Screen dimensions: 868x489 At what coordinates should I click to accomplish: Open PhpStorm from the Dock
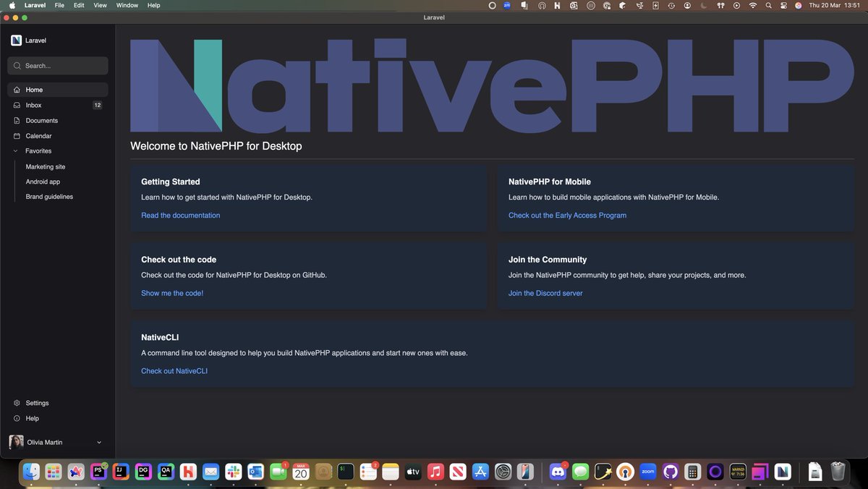point(98,472)
